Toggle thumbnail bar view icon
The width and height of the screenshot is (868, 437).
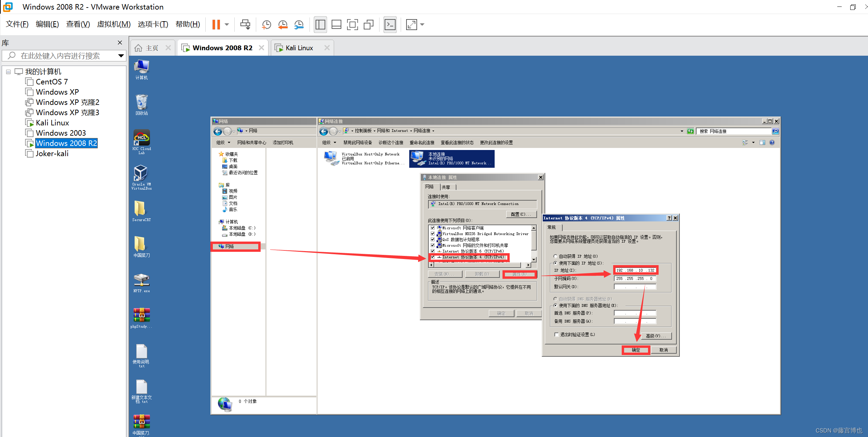(336, 25)
